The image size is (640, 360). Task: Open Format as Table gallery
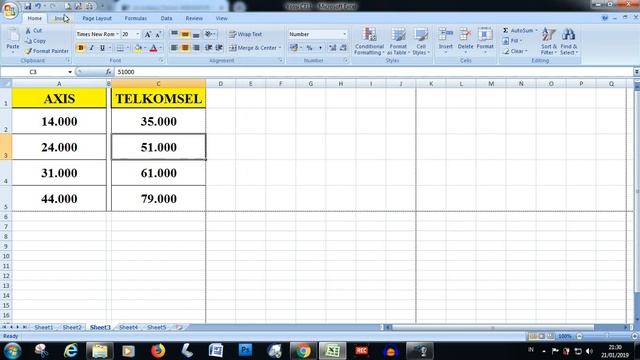(398, 41)
